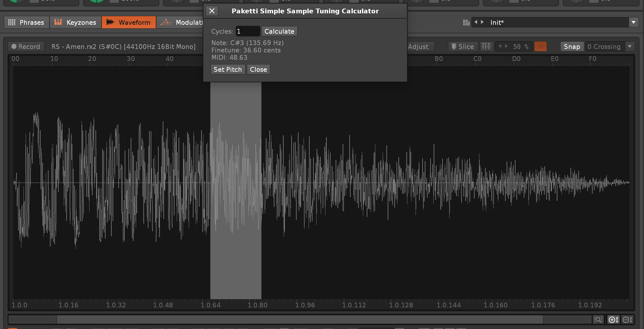Viewport: 644px width, 329px height.
Task: Click the vertical zoom in icon
Action: point(613,319)
